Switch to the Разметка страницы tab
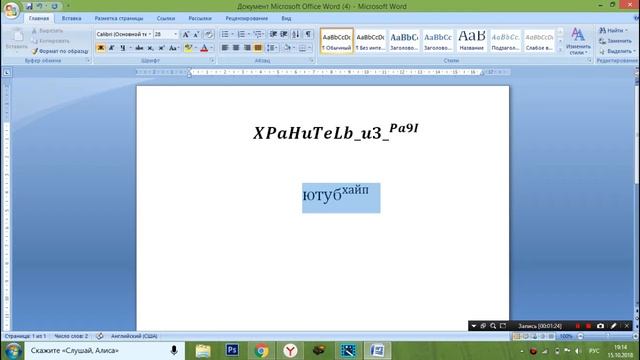 119,19
